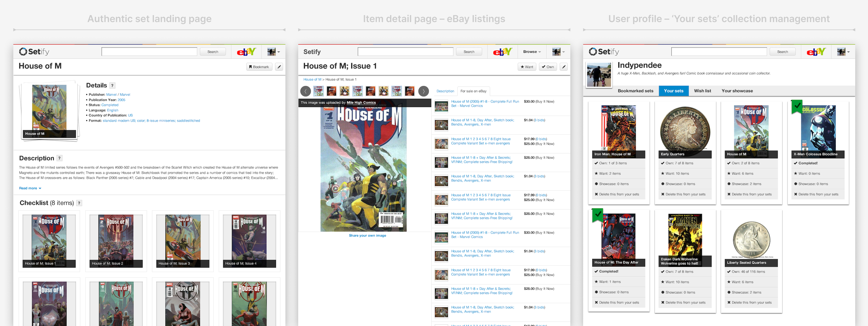Viewport: 868px width, 326px height.
Task: Open the help icon next to Checklist
Action: click(x=79, y=203)
